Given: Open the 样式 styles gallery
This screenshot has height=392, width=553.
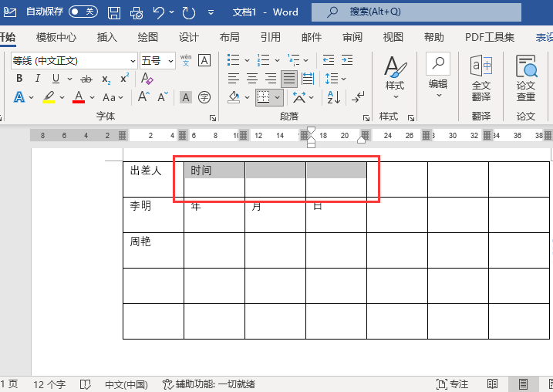Looking at the screenshot, I should (x=395, y=78).
